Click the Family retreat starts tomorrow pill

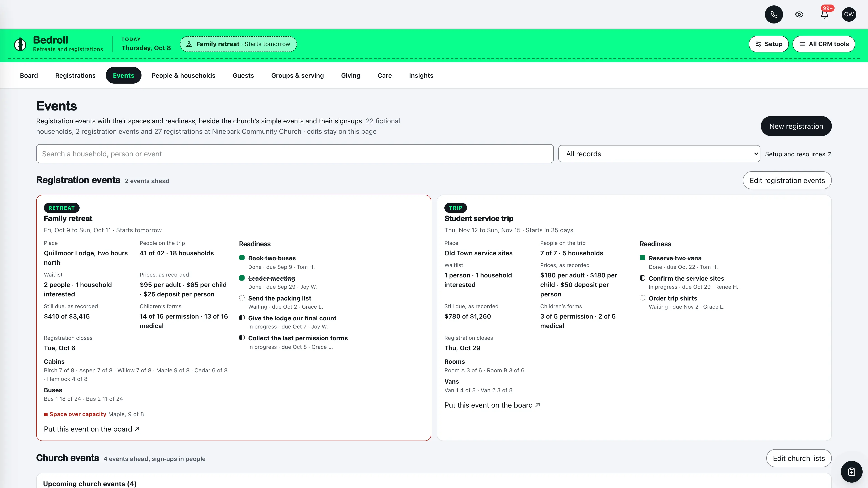pos(238,44)
